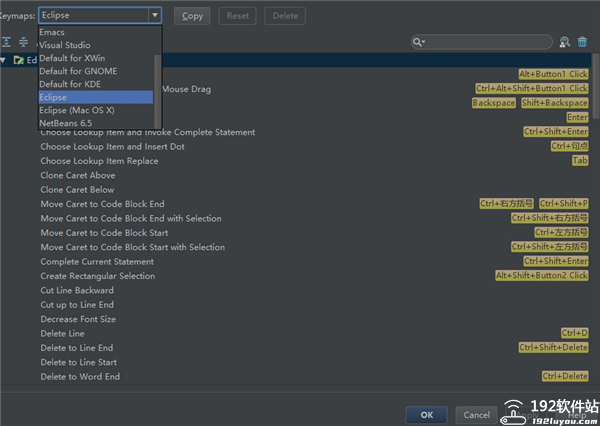Click the Cancel button
Viewport: 600px width, 426px height.
pos(476,415)
